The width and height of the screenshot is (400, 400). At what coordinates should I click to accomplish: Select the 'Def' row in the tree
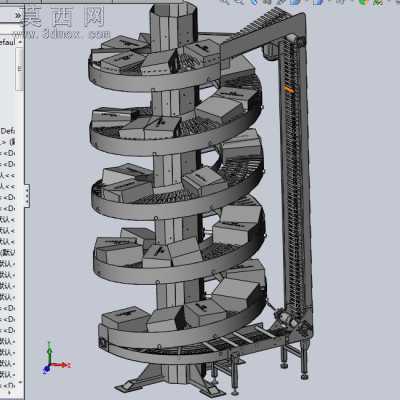[x=7, y=131]
